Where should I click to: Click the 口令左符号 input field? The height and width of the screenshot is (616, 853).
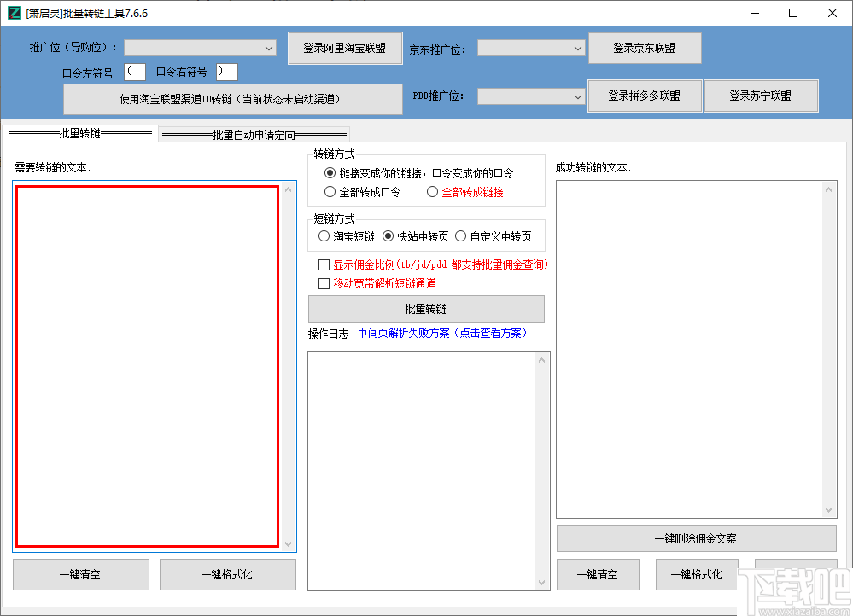click(134, 72)
